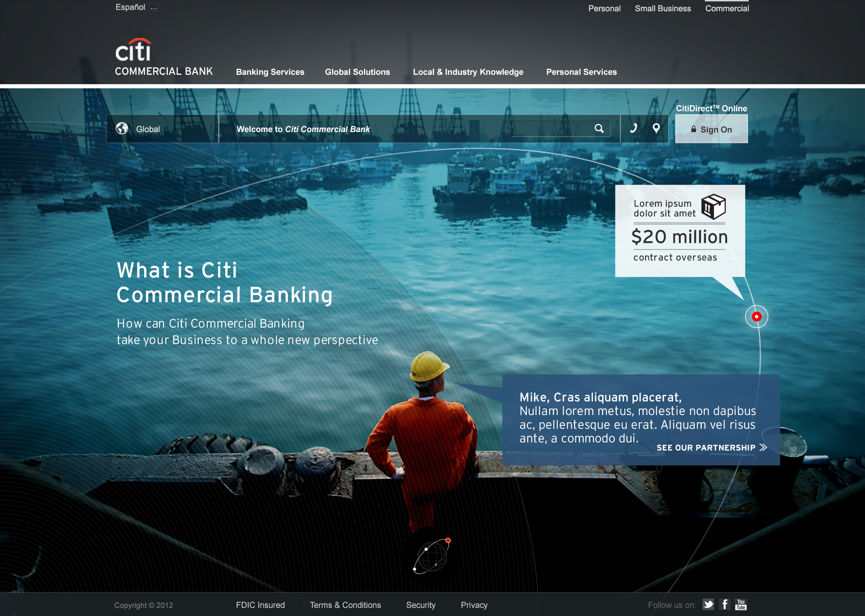Switch to the Small Business tab
Image resolution: width=865 pixels, height=616 pixels.
coord(662,9)
